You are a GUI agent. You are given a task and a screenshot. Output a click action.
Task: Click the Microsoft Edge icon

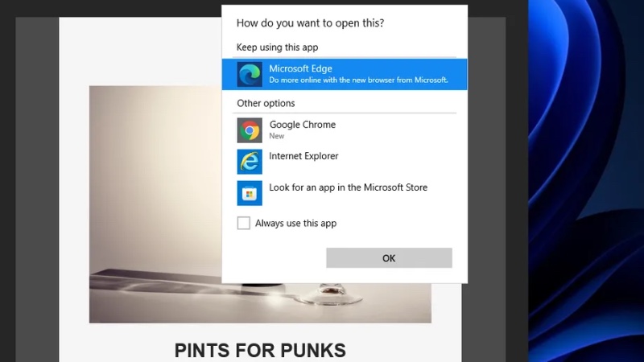[250, 74]
